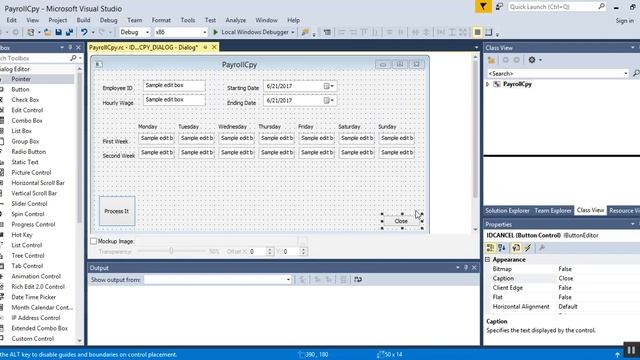Switch to the Class View tab
The height and width of the screenshot is (360, 640).
590,210
